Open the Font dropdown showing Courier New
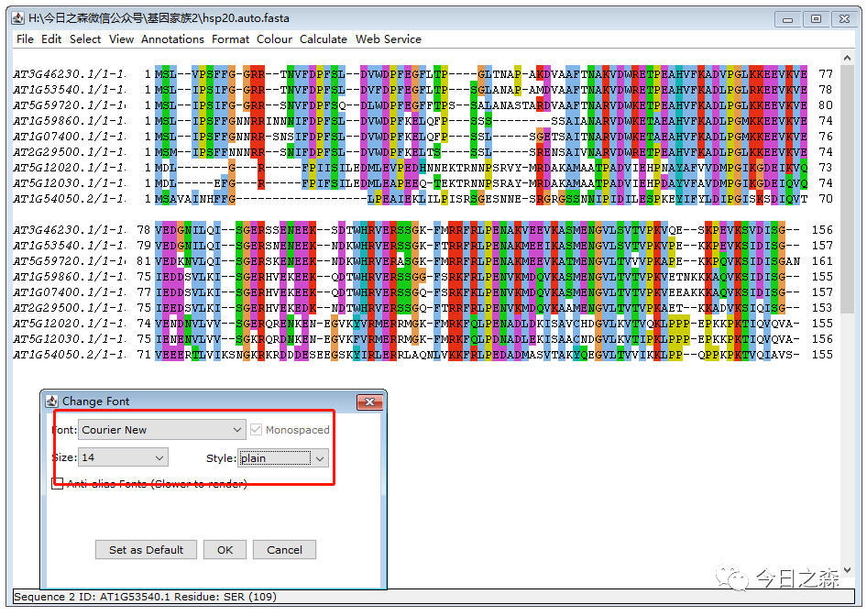Screen dimensions: 867x616 coord(237,429)
